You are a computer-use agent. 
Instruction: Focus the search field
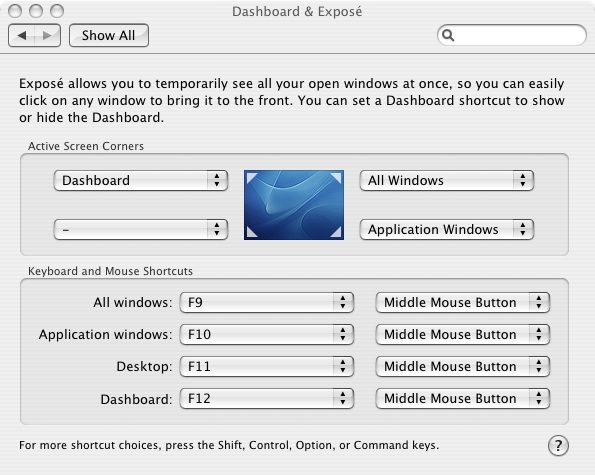click(x=512, y=35)
